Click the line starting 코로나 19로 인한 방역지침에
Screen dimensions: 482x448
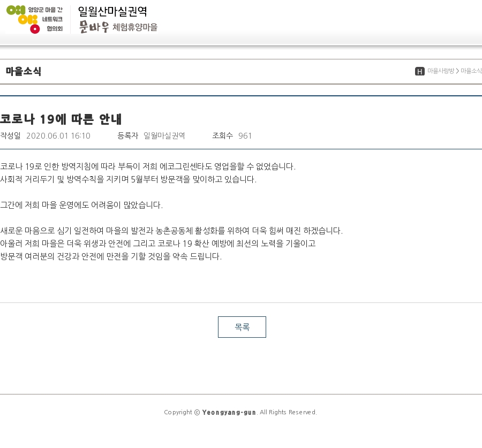pyautogui.click(x=148, y=166)
